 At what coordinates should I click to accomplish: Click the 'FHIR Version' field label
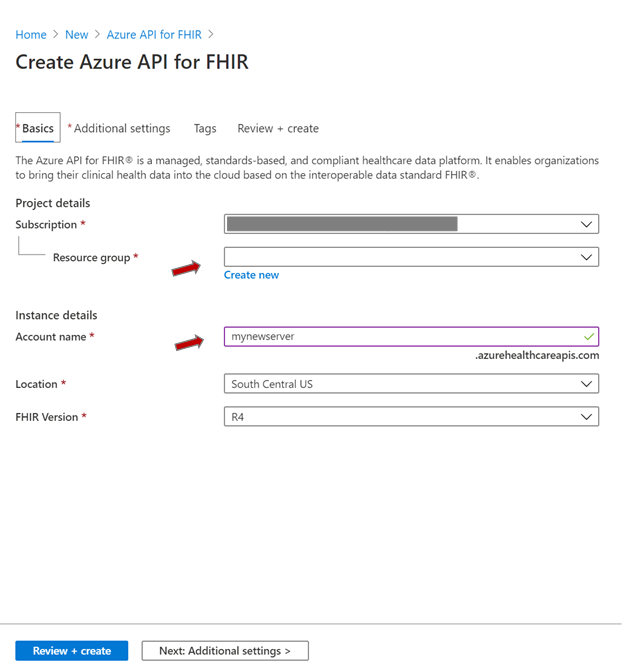[47, 417]
